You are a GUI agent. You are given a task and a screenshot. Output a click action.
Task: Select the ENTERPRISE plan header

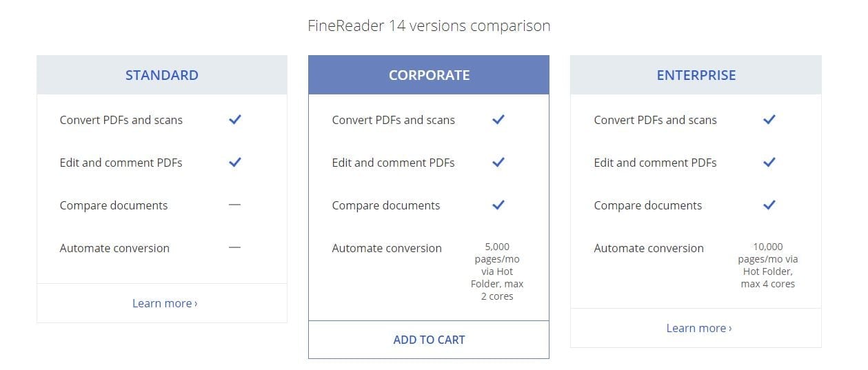[696, 75]
